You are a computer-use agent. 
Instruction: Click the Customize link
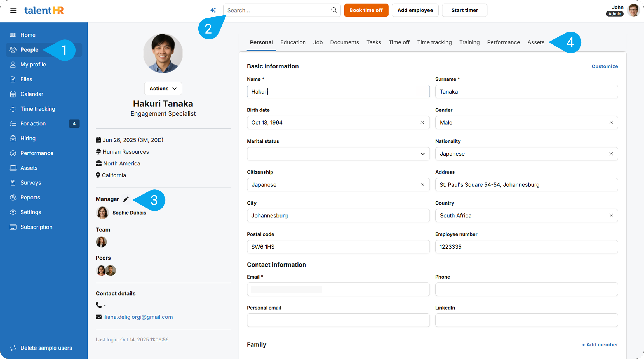point(605,66)
